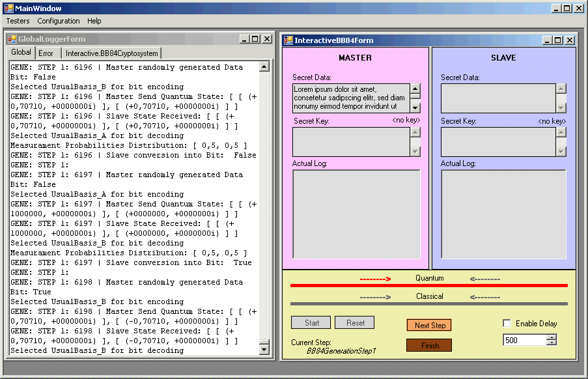This screenshot has width=588, height=379.
Task: Enable the Delay checkbox
Action: tap(507, 324)
